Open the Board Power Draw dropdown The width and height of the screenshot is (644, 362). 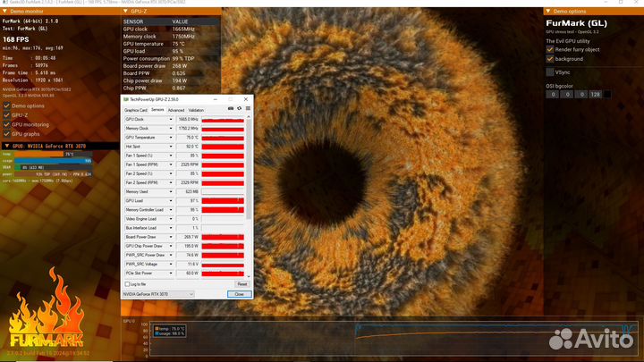pos(171,237)
